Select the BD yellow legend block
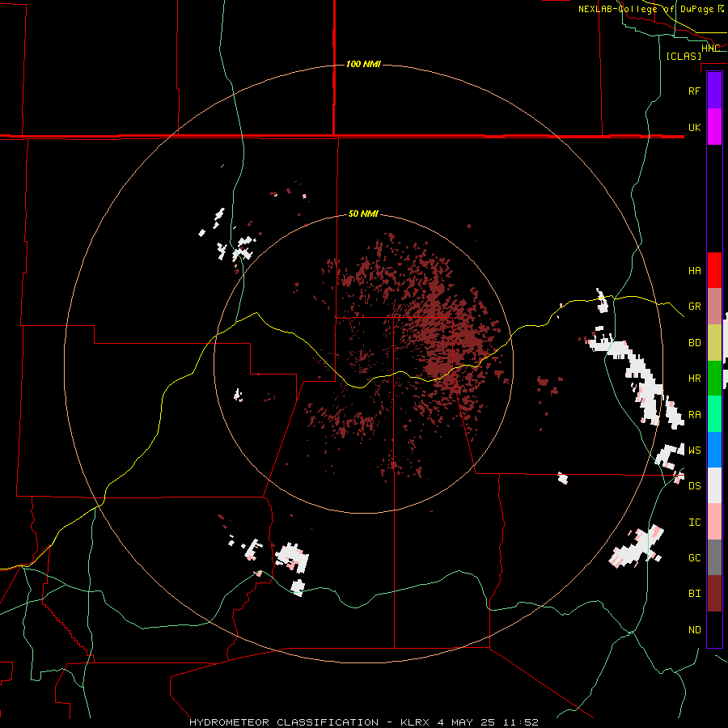The width and height of the screenshot is (728, 728). pos(714,343)
